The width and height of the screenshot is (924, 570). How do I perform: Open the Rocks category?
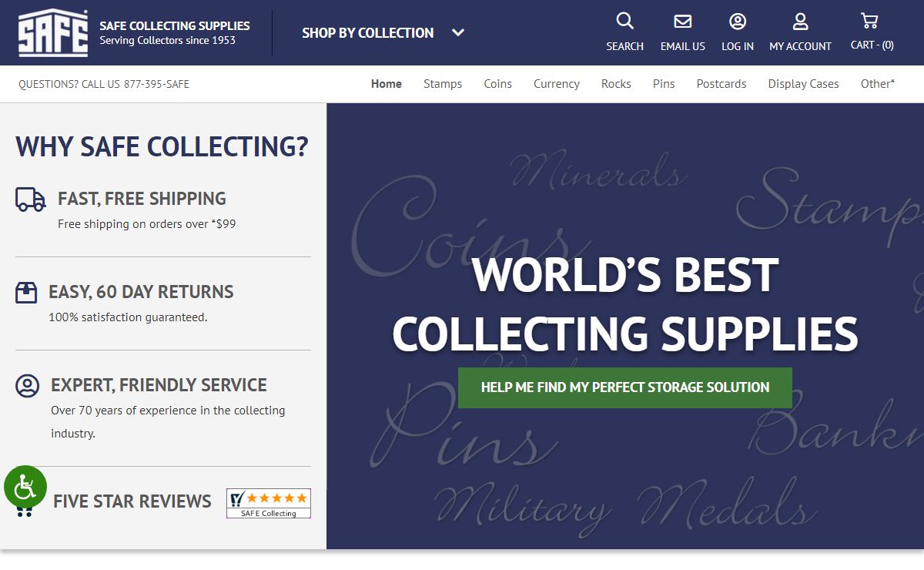click(616, 84)
